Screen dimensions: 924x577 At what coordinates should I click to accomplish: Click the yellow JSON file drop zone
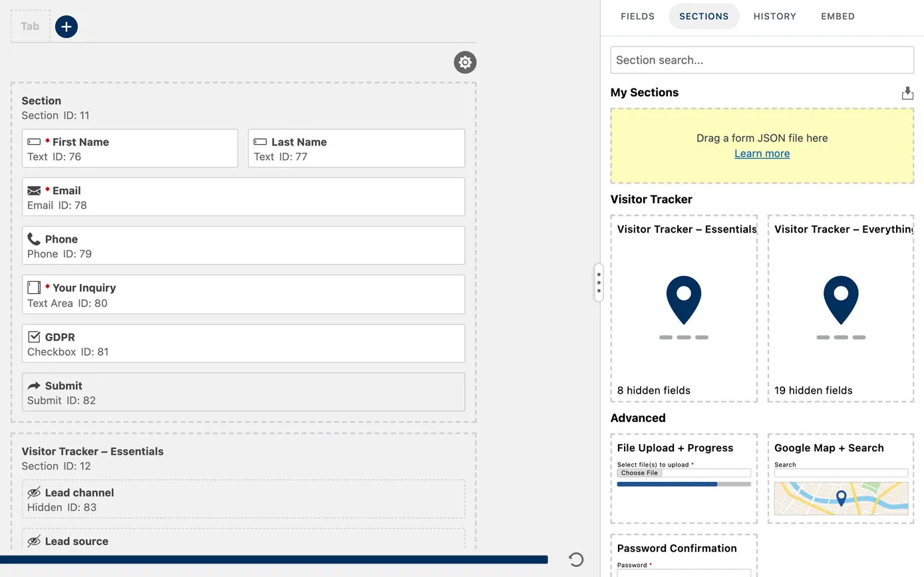click(x=762, y=146)
